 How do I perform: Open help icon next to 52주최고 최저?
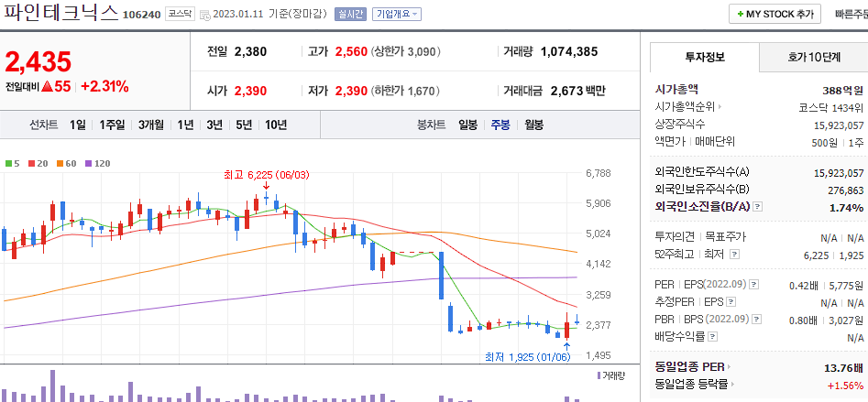[734, 255]
